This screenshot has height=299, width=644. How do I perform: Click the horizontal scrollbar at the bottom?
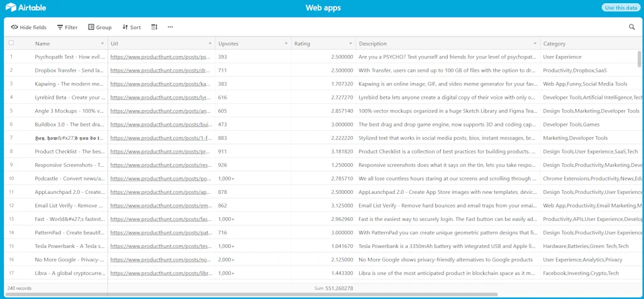point(252,295)
